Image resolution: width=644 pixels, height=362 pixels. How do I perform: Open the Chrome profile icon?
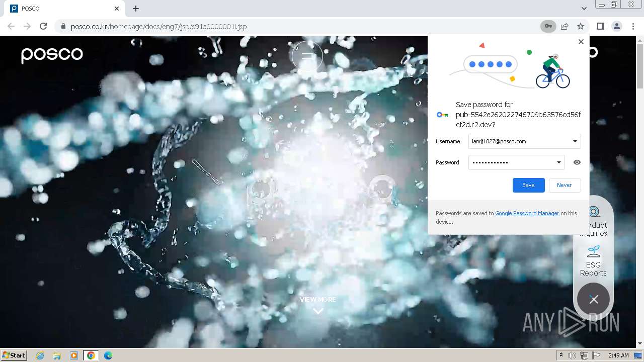coord(616,26)
